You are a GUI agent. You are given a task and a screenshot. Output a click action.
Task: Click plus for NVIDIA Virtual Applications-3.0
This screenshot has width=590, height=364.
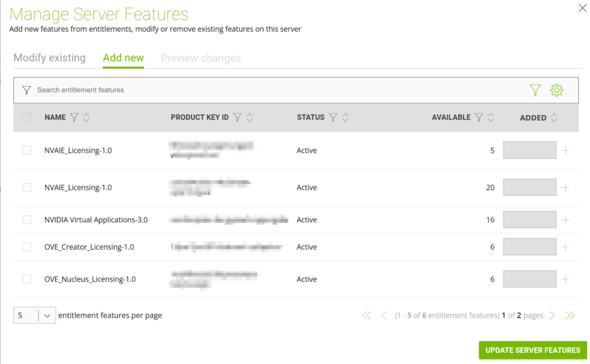pyautogui.click(x=565, y=219)
